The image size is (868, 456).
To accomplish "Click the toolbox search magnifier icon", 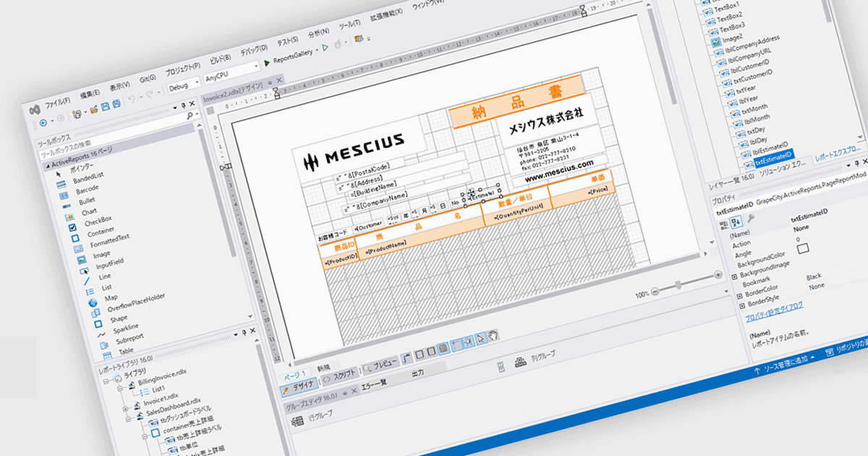I will click(190, 114).
